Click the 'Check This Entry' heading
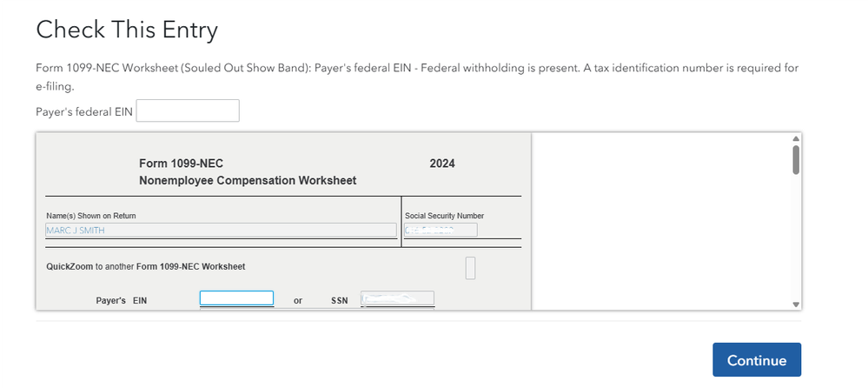The height and width of the screenshot is (388, 868). pos(127,30)
